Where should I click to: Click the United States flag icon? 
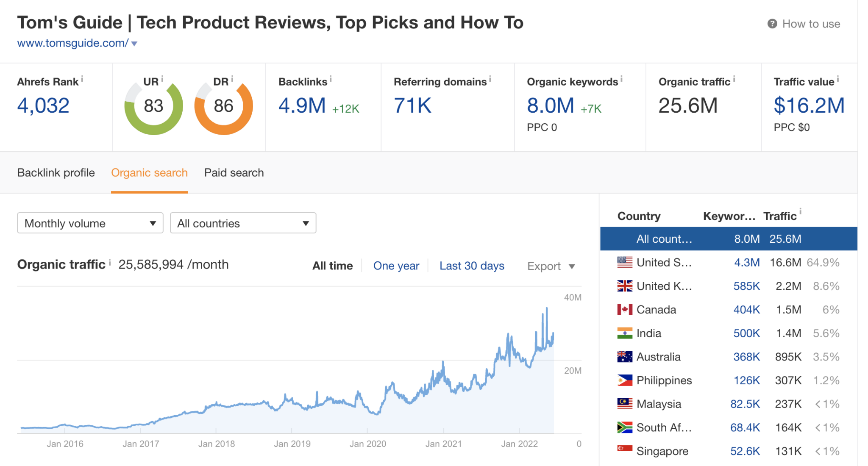click(625, 263)
